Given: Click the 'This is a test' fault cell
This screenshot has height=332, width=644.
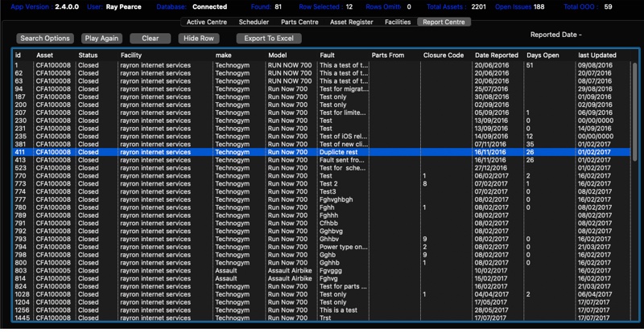Looking at the screenshot, I should tap(339, 310).
